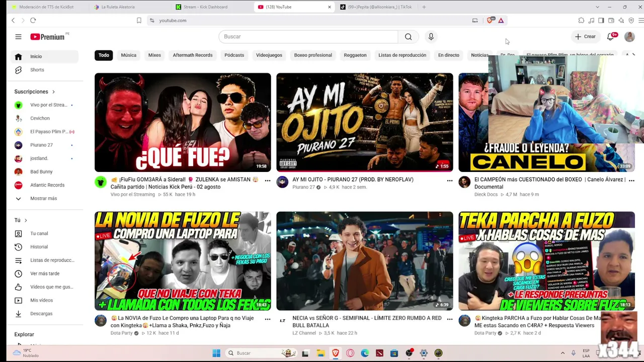This screenshot has width=644, height=362.
Task: Open the Cevichon subscription
Action: click(44, 119)
